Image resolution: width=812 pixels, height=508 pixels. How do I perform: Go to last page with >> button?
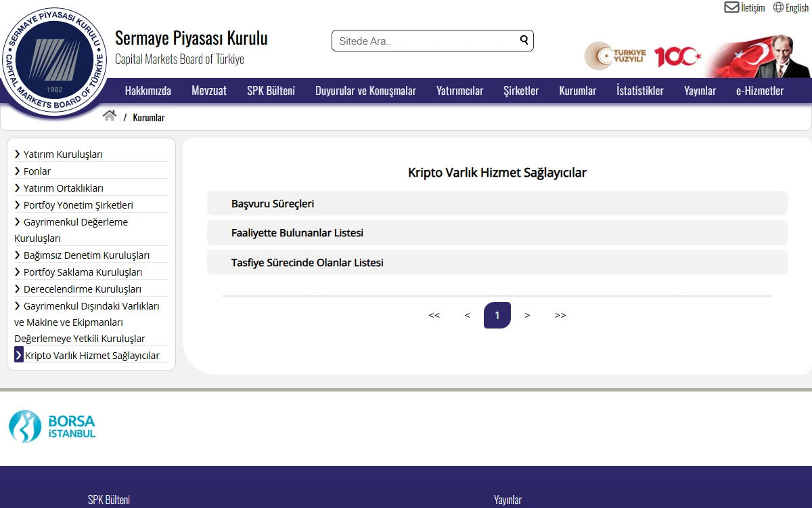560,315
